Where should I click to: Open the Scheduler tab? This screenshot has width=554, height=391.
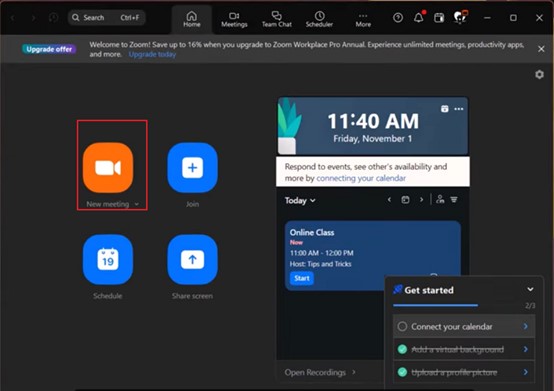pyautogui.click(x=319, y=19)
